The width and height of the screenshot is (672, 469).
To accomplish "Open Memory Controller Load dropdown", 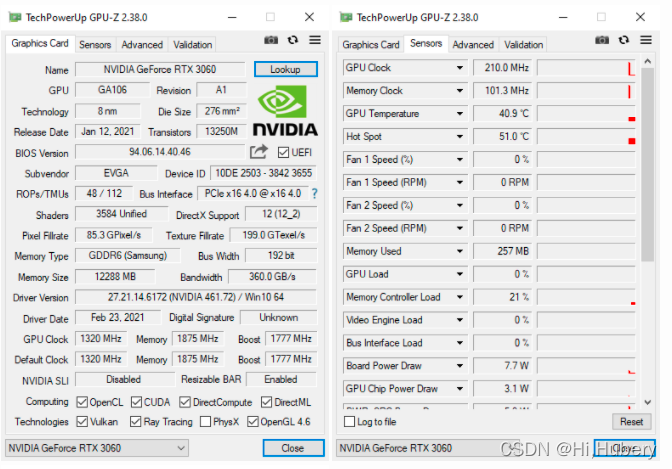I will pyautogui.click(x=460, y=297).
